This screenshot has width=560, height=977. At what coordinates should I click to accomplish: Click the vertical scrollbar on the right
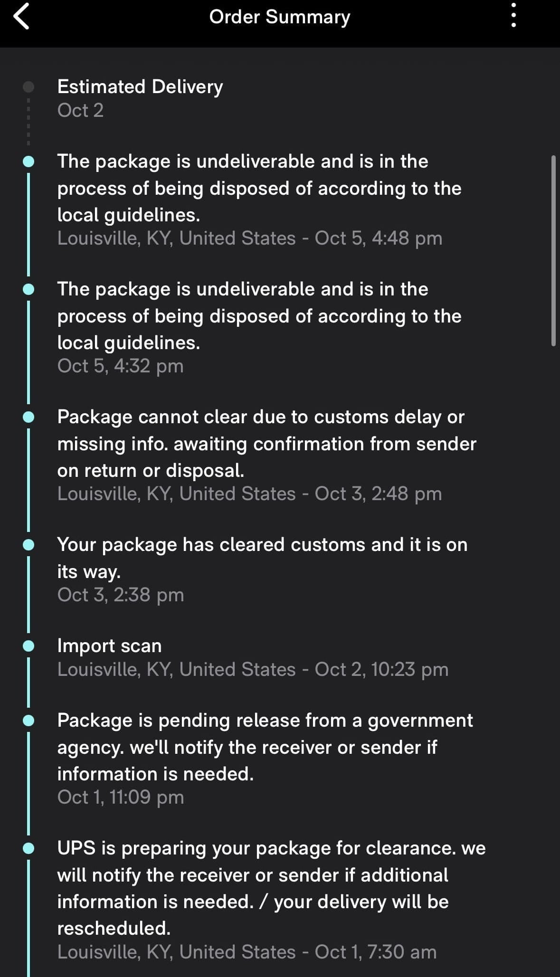(x=553, y=250)
